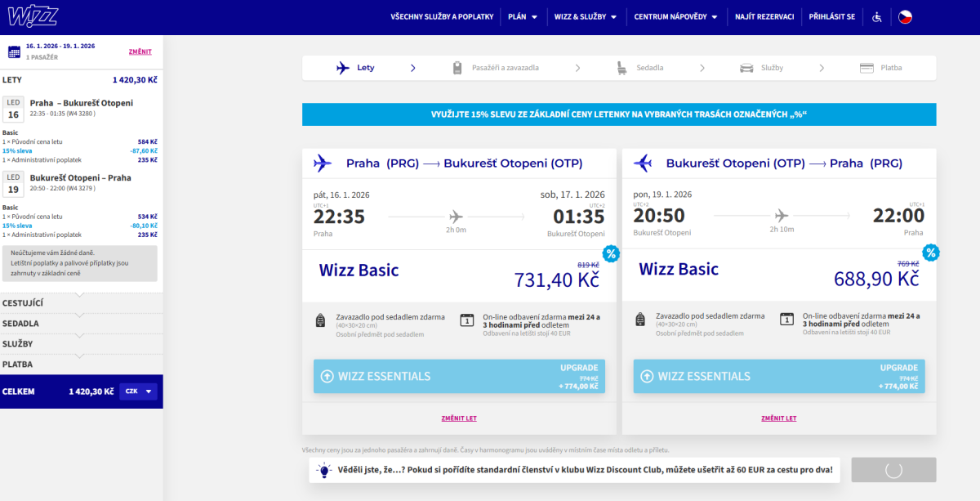Click the airplane icon in Lety step
This screenshot has height=501, width=980.
pyautogui.click(x=343, y=68)
